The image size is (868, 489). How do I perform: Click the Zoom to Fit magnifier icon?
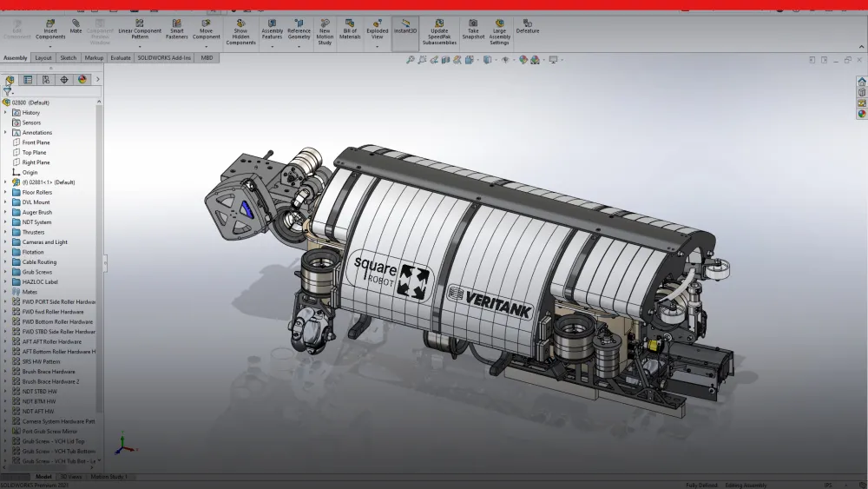411,59
